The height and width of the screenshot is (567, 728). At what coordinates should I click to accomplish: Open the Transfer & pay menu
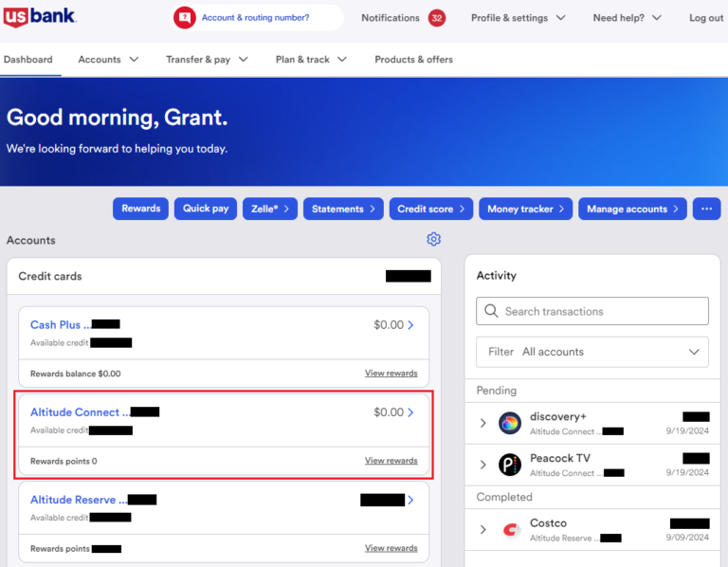pos(207,60)
